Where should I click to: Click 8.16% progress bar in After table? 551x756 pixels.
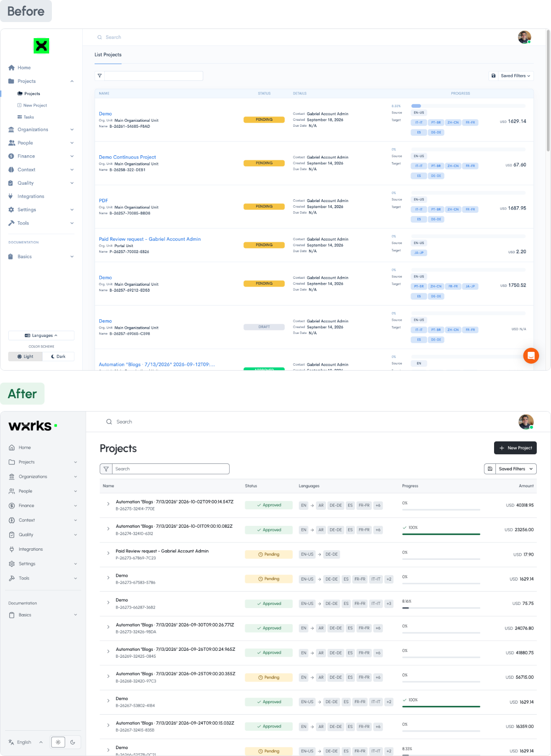(441, 608)
